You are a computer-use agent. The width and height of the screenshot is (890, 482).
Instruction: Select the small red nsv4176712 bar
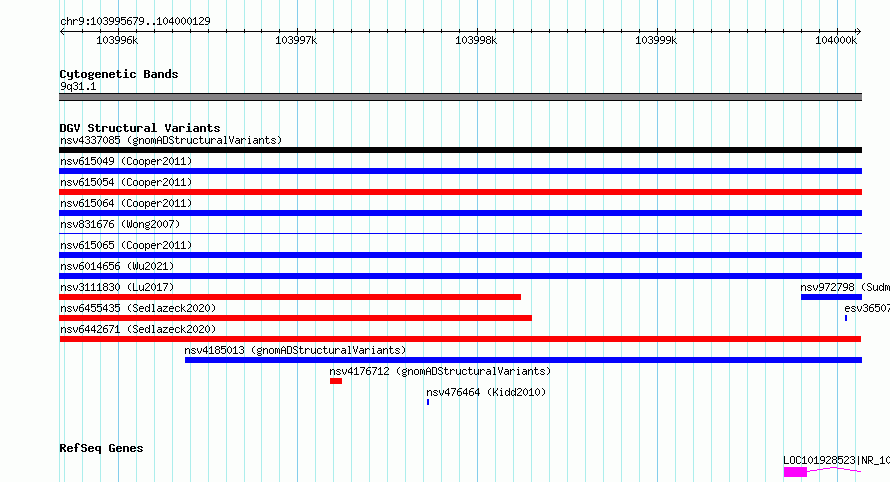click(x=336, y=381)
